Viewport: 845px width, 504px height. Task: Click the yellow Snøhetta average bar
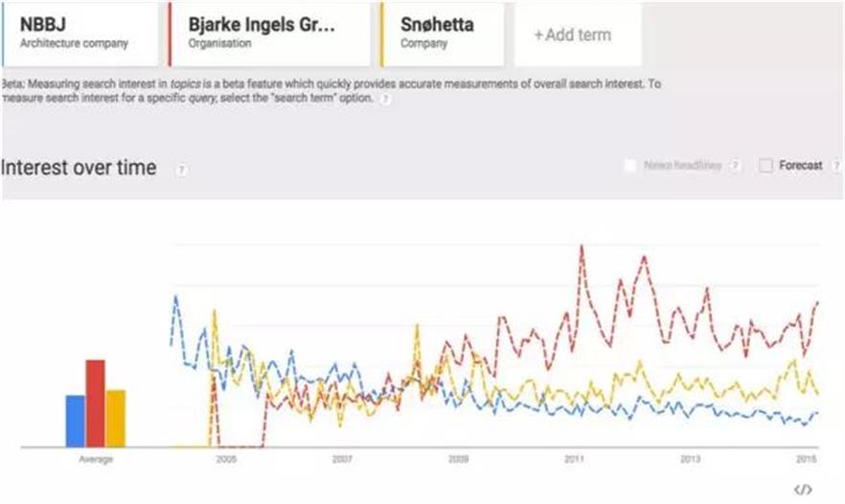[116, 418]
